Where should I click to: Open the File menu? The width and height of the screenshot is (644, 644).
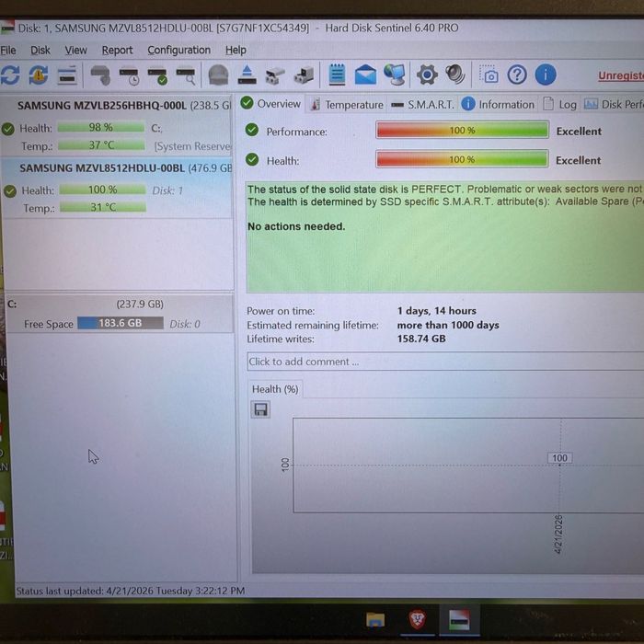pos(8,51)
